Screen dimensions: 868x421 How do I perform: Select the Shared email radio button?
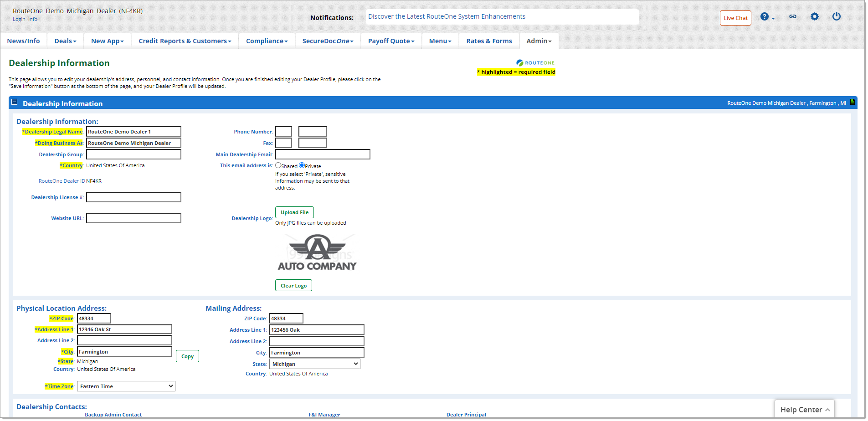point(278,165)
